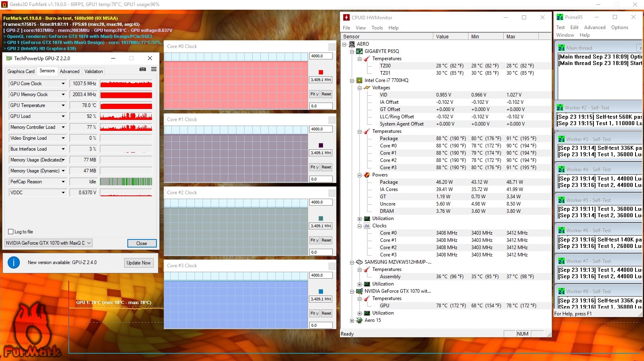Open the View menu in HWMonitor
644x361 pixels.
361,28
